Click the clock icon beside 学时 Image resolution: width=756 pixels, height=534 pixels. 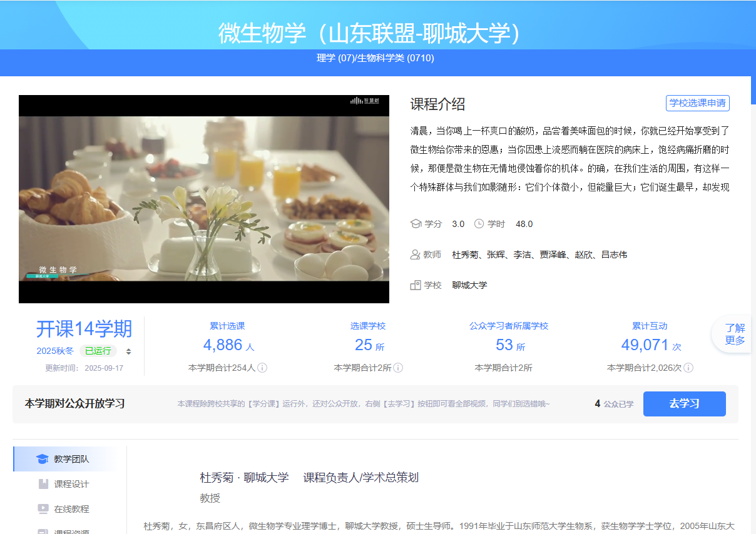coord(479,224)
